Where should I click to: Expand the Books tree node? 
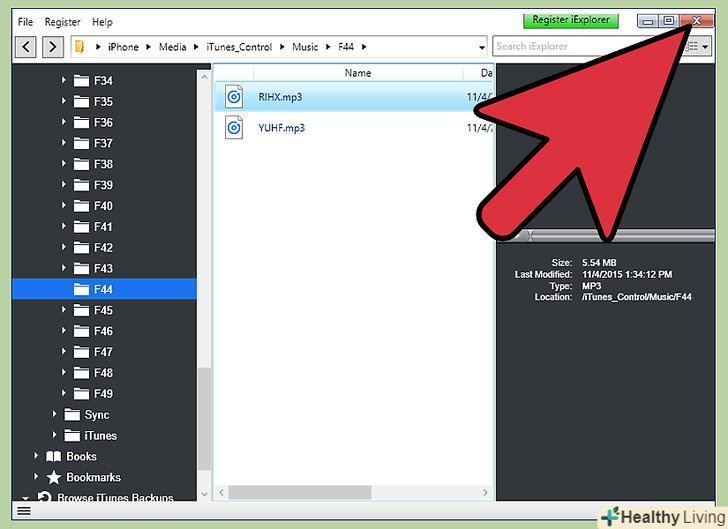(x=36, y=456)
